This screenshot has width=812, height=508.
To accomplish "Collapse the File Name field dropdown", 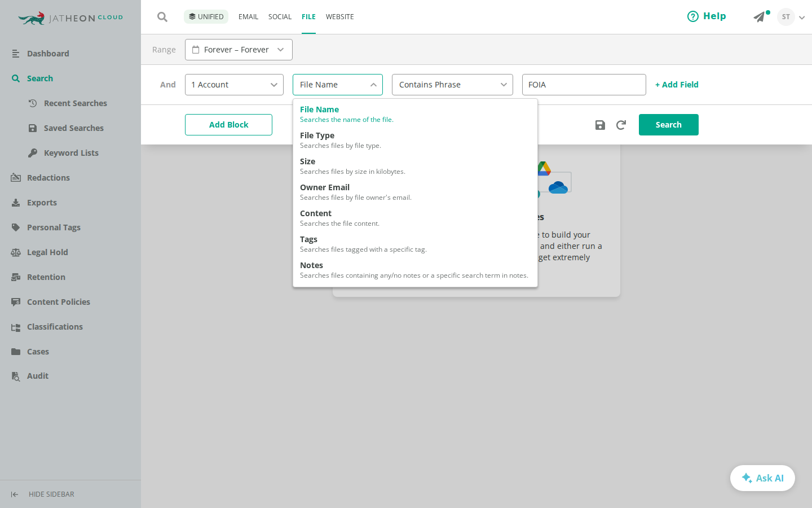I will pyautogui.click(x=338, y=85).
